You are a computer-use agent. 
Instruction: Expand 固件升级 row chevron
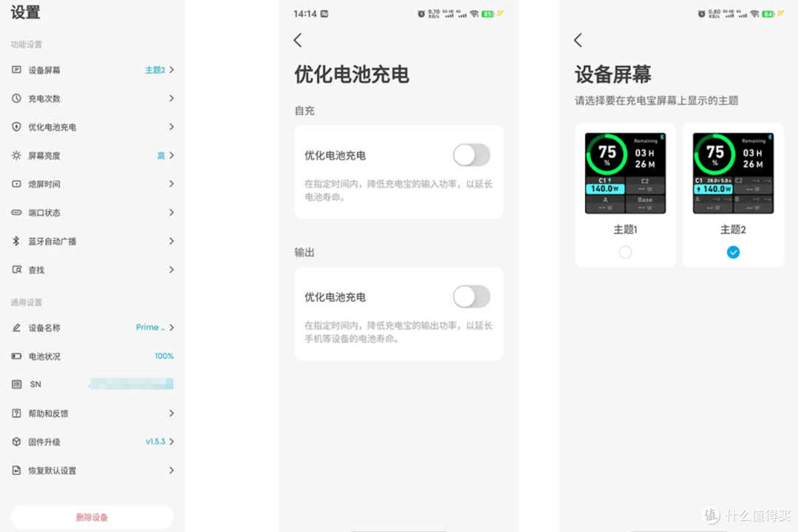point(171,441)
